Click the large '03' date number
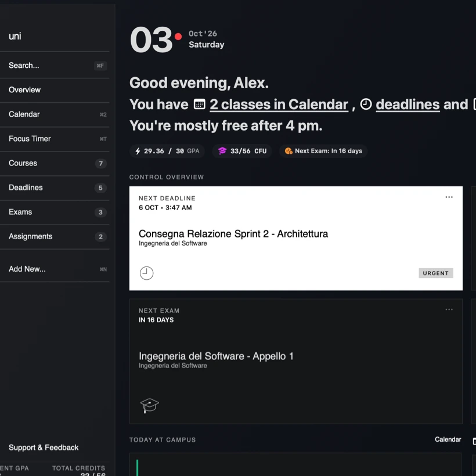Image resolution: width=476 pixels, height=476 pixels. coord(151,40)
